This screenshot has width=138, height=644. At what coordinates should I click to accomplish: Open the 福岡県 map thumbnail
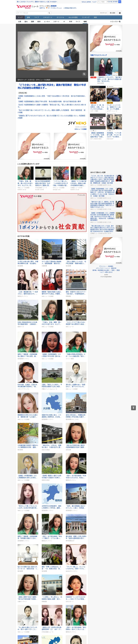pyautogui.click(x=52, y=494)
